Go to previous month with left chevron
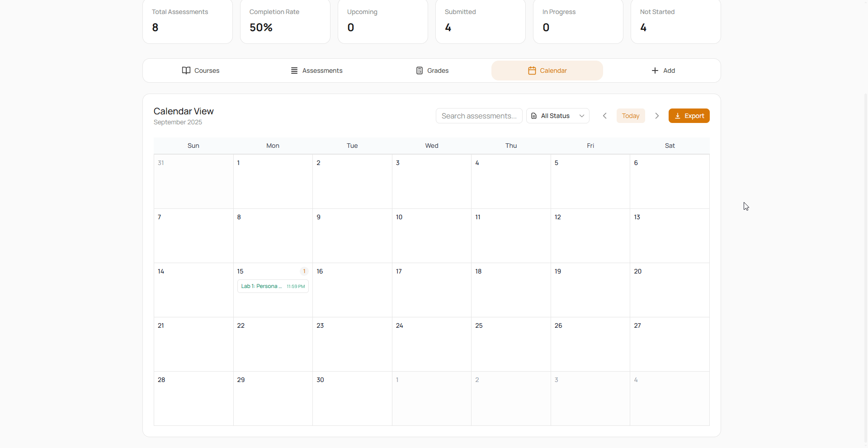This screenshot has height=448, width=868. [605, 116]
